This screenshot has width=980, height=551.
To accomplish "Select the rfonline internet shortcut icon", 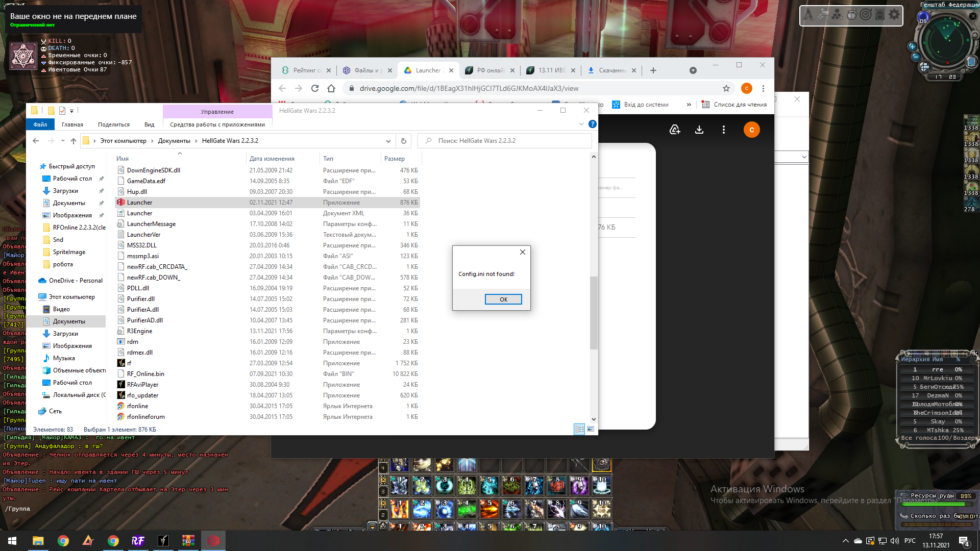I will (x=121, y=406).
